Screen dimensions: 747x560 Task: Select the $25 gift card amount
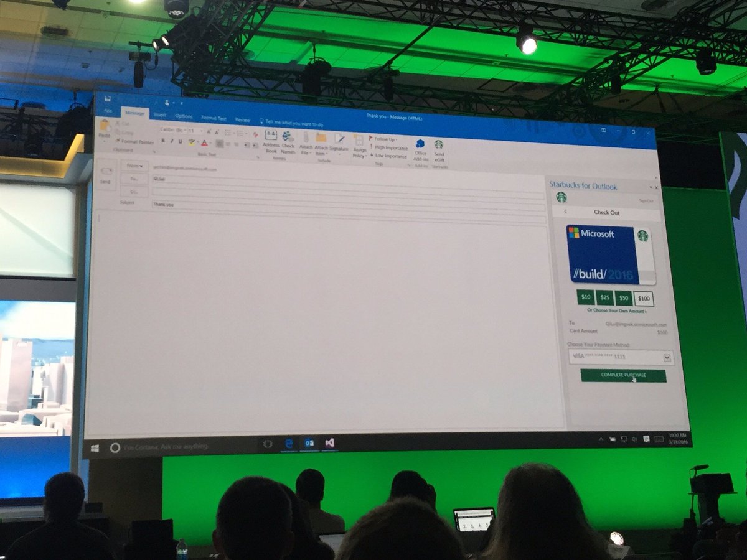click(605, 297)
